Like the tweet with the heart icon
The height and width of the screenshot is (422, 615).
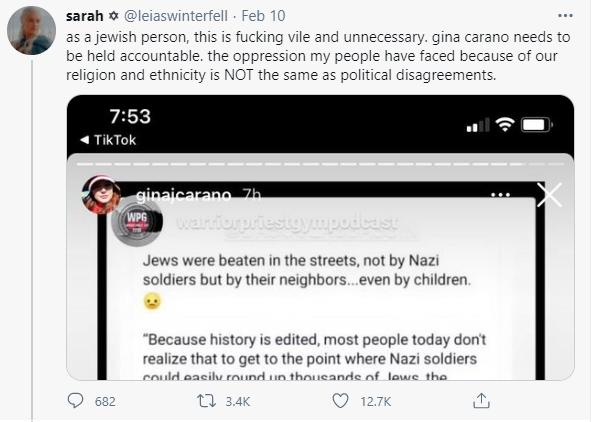(340, 401)
